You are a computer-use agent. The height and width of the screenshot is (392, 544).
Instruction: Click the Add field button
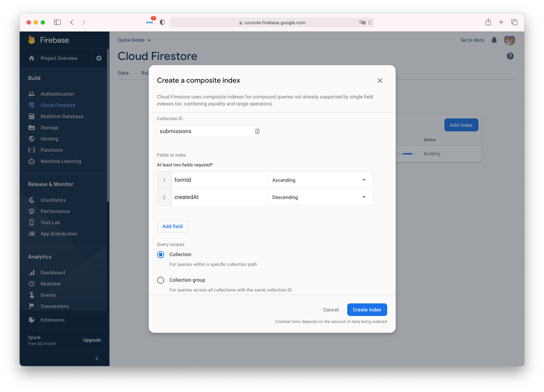173,226
